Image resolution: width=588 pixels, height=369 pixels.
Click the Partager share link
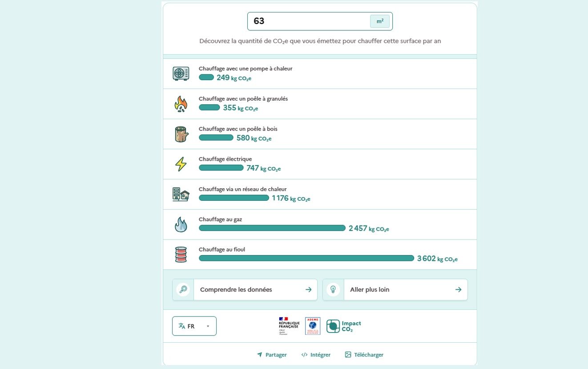(272, 355)
